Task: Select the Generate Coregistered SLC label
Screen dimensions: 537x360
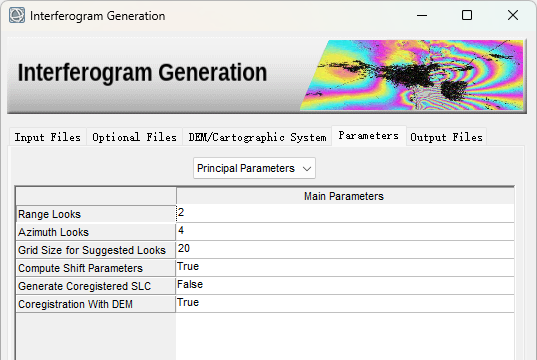Action: click(96, 286)
